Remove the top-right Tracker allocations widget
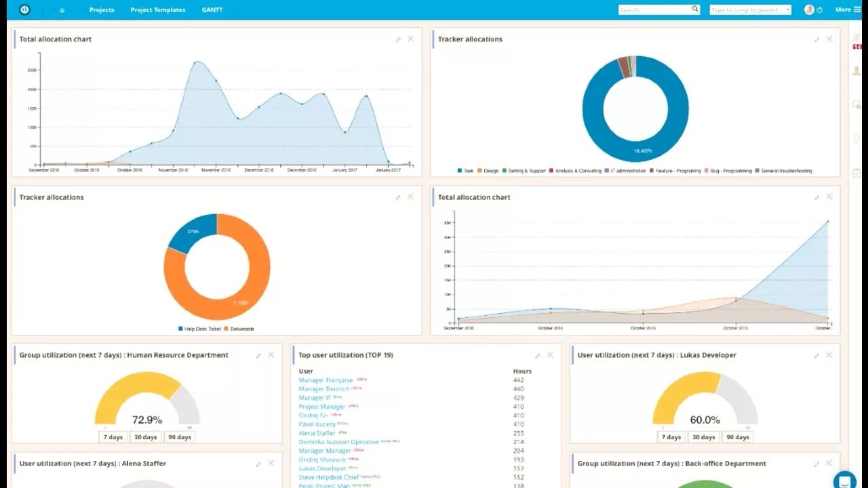Screen dimensions: 868x488 click(829, 39)
